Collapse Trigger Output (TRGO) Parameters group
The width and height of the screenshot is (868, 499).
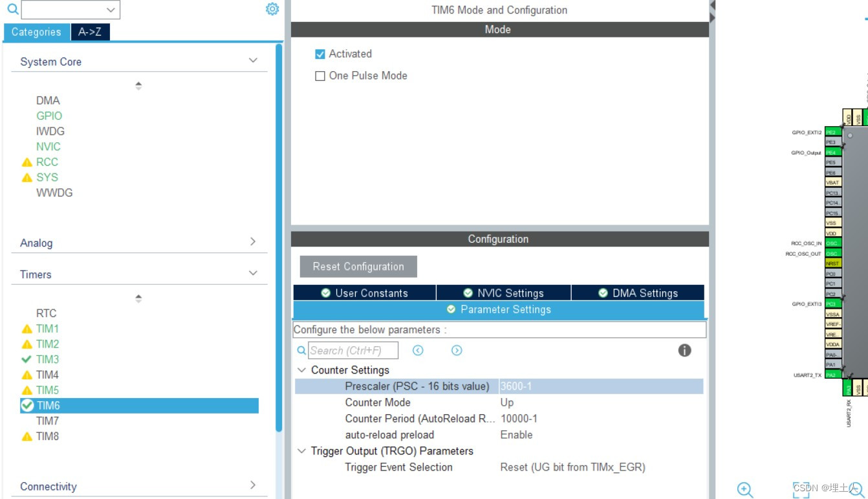click(x=301, y=451)
